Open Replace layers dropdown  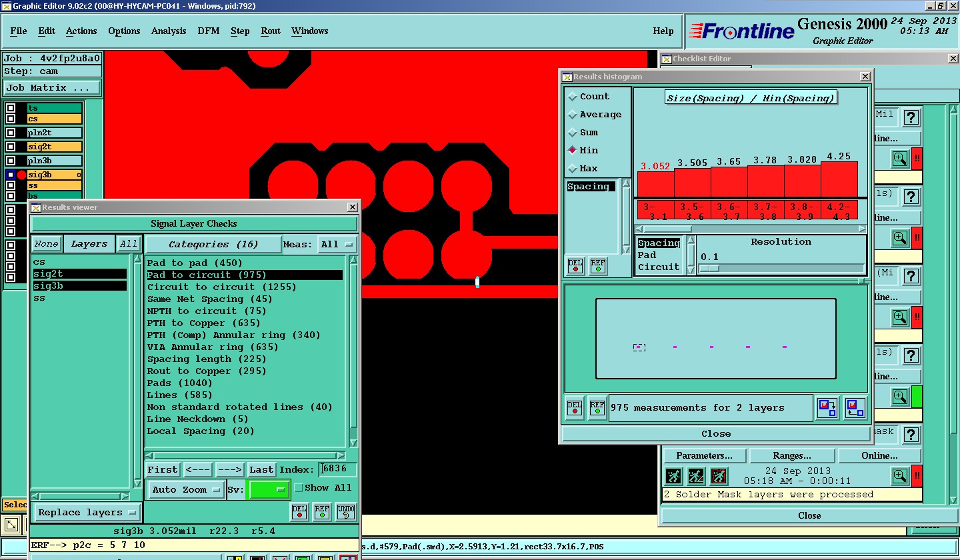(87, 513)
